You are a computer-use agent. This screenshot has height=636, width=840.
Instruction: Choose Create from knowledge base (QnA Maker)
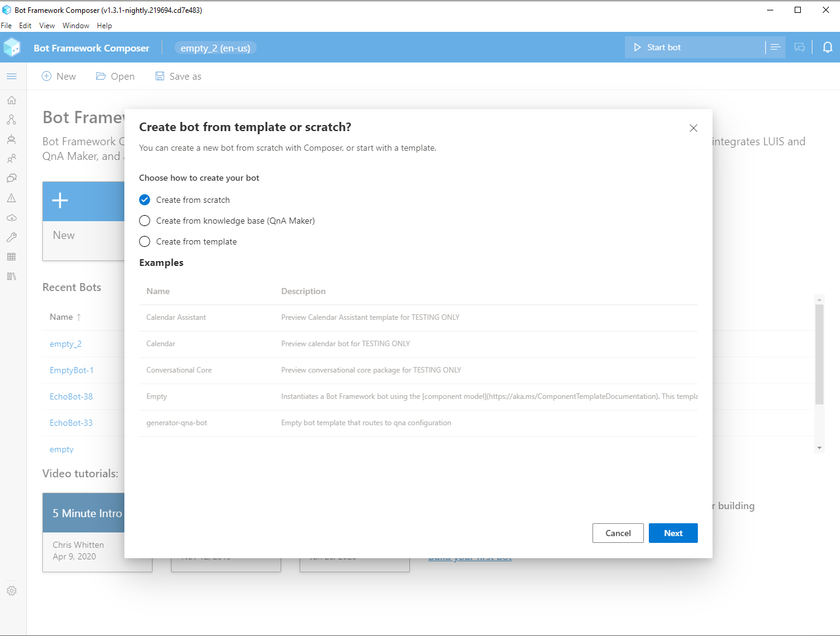coord(145,221)
